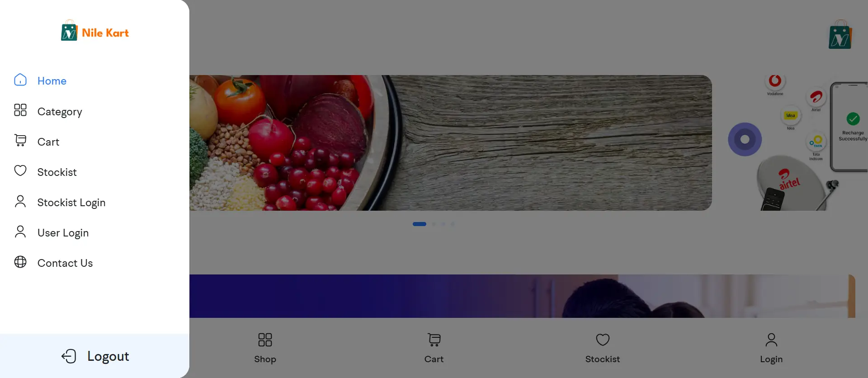
Task: Click the vegetables banner image
Action: tap(451, 143)
